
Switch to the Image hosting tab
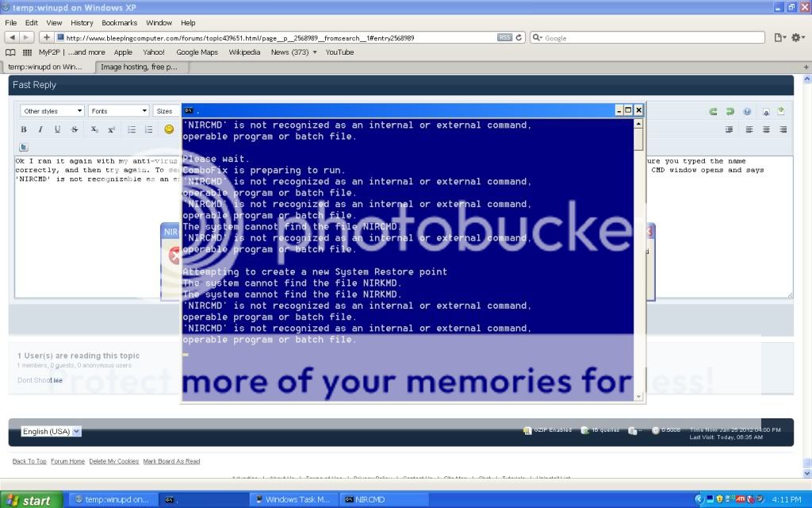(140, 67)
